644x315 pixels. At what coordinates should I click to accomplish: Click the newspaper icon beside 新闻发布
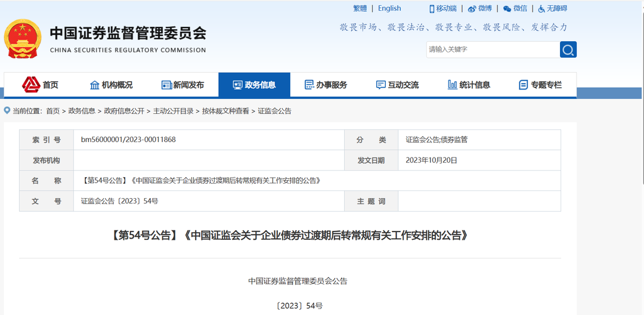pyautogui.click(x=166, y=85)
